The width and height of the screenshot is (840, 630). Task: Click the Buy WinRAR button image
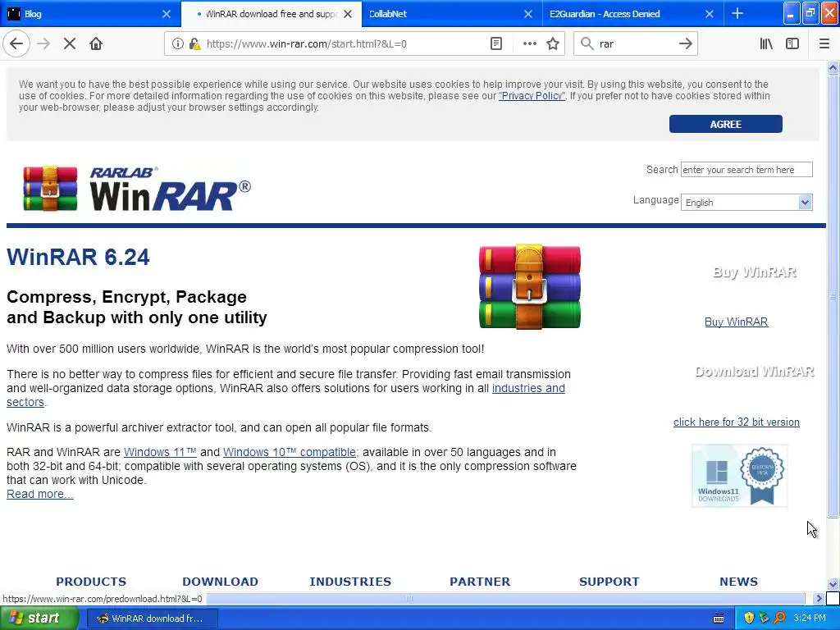tap(755, 272)
